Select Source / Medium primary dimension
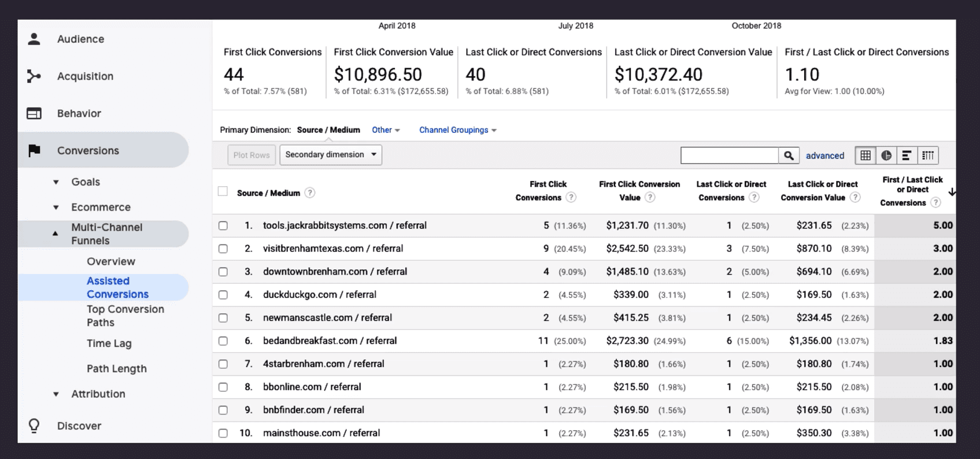The image size is (980, 459). (328, 130)
